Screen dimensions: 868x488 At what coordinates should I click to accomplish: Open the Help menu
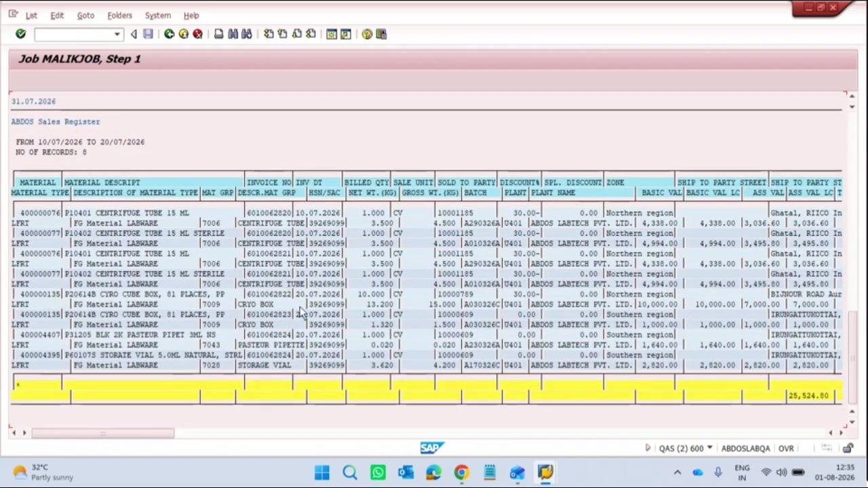pyautogui.click(x=191, y=15)
